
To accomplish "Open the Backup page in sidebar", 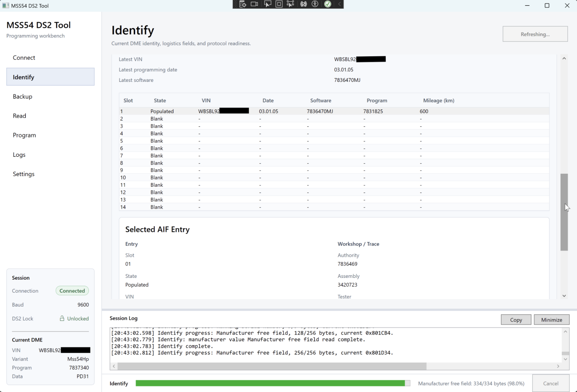I will pos(23,97).
